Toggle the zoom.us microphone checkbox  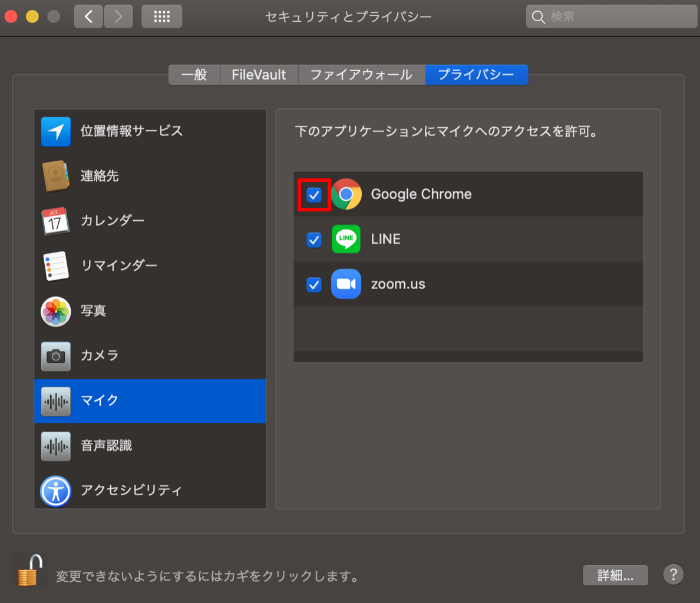point(314,284)
